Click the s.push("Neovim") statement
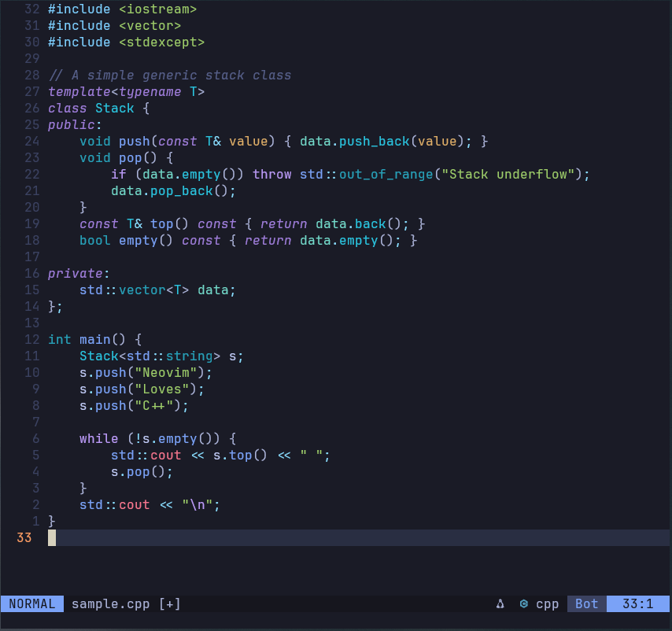This screenshot has height=631, width=672. tap(146, 373)
